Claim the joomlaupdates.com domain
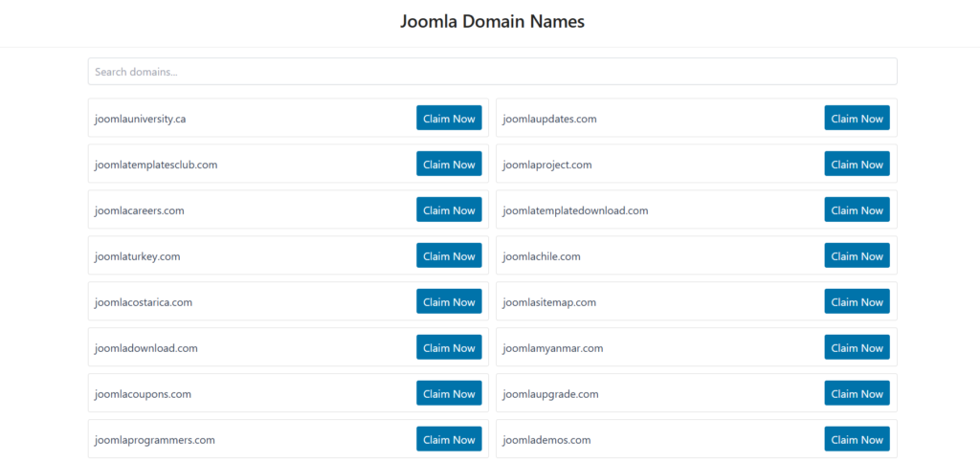 click(x=857, y=119)
